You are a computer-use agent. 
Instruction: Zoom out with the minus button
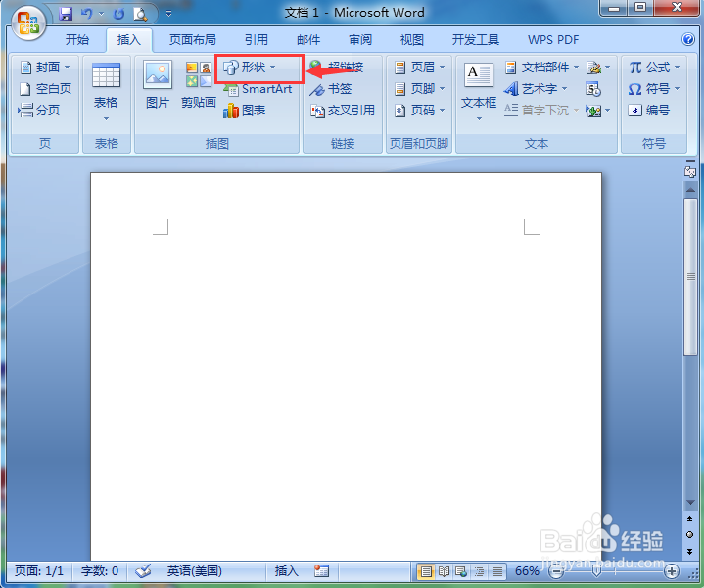[x=556, y=571]
